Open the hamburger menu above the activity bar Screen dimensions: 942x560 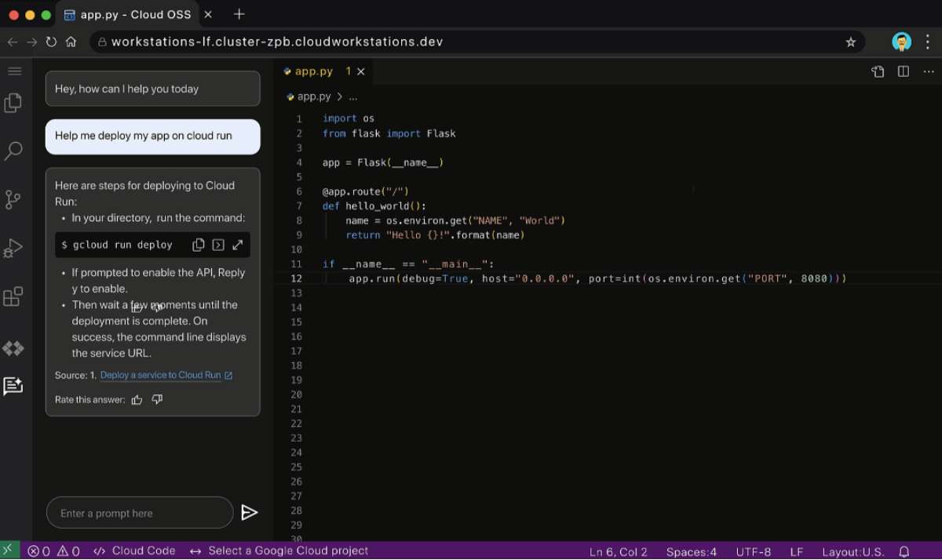click(x=14, y=69)
